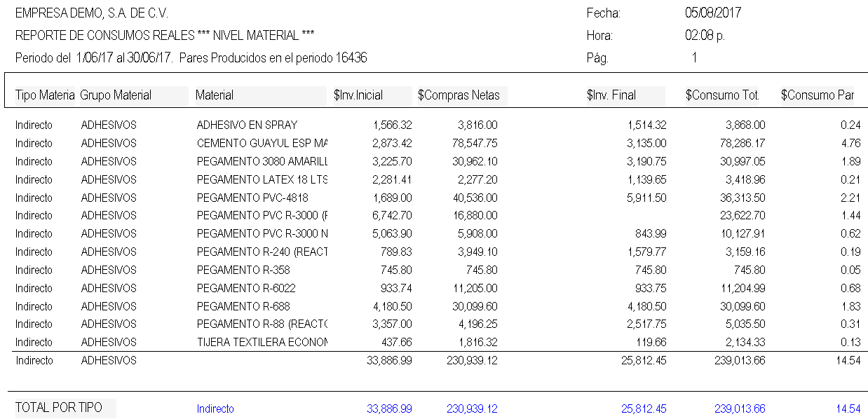Select the PEGAMENTO PVC-4818 material entry

click(x=252, y=198)
